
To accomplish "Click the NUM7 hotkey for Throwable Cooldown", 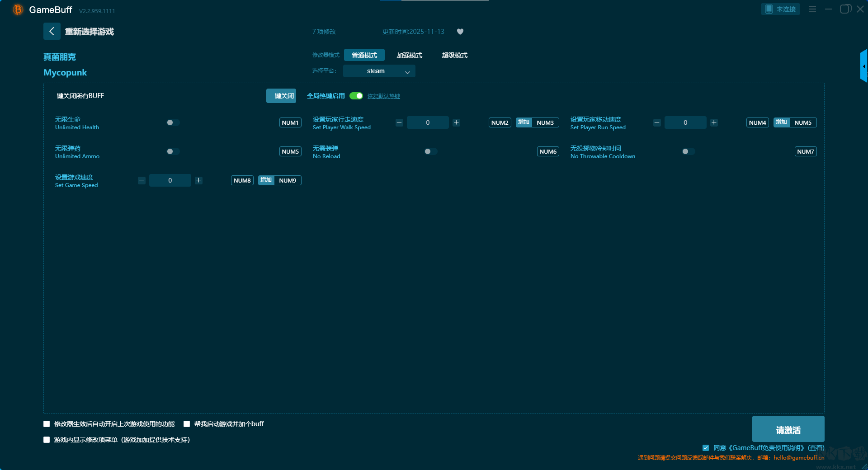I will [x=805, y=151].
